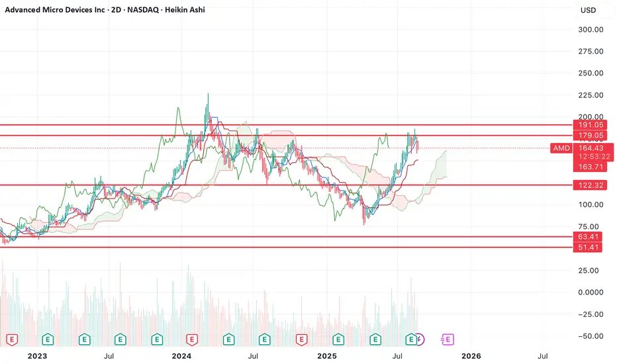Select the 179.05 price line label
The height and width of the screenshot is (364, 617).
pyautogui.click(x=591, y=136)
